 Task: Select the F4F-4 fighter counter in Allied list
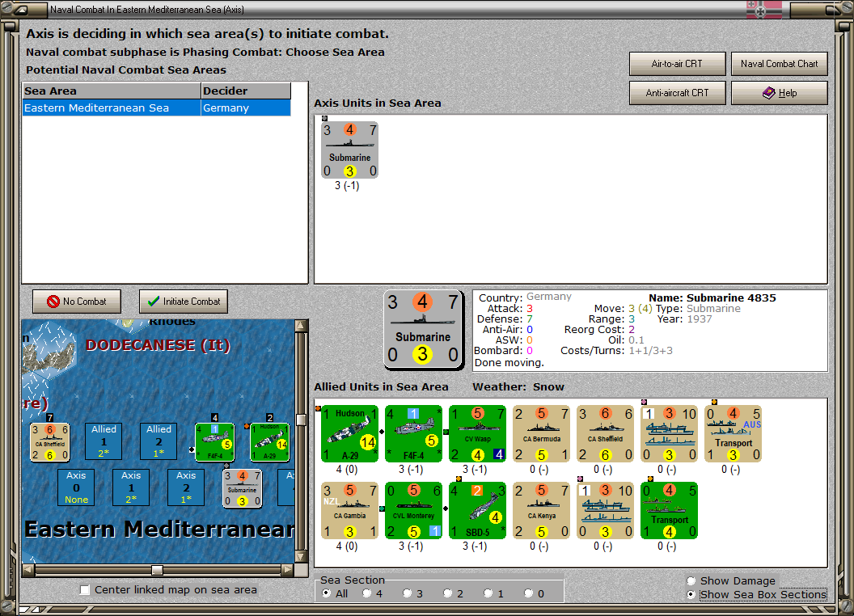tap(413, 433)
